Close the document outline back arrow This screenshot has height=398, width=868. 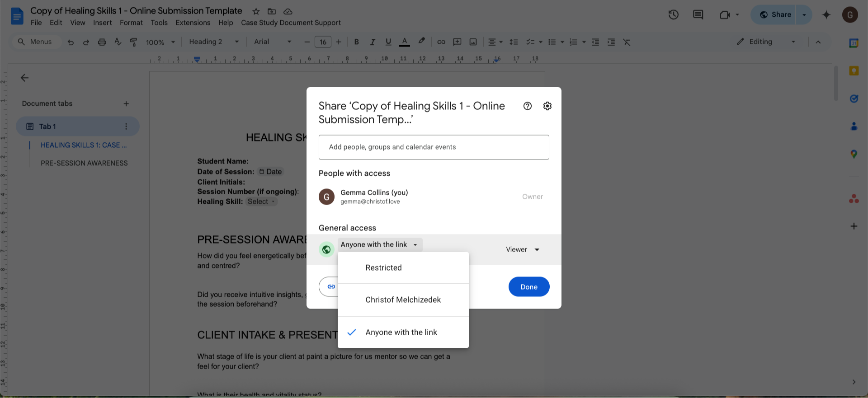click(25, 78)
